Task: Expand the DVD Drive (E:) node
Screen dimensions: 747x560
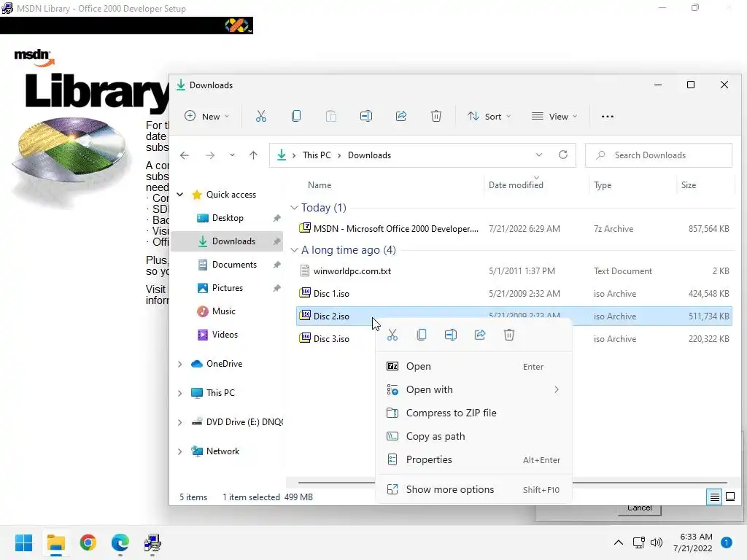Action: coord(180,422)
